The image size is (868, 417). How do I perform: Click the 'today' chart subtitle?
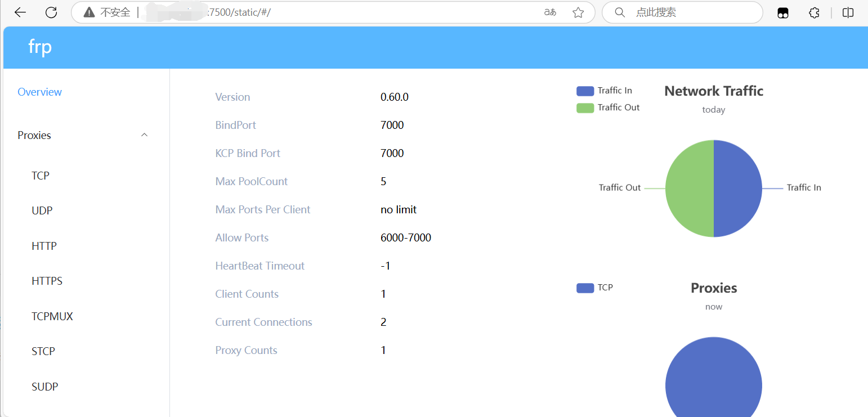coord(714,110)
